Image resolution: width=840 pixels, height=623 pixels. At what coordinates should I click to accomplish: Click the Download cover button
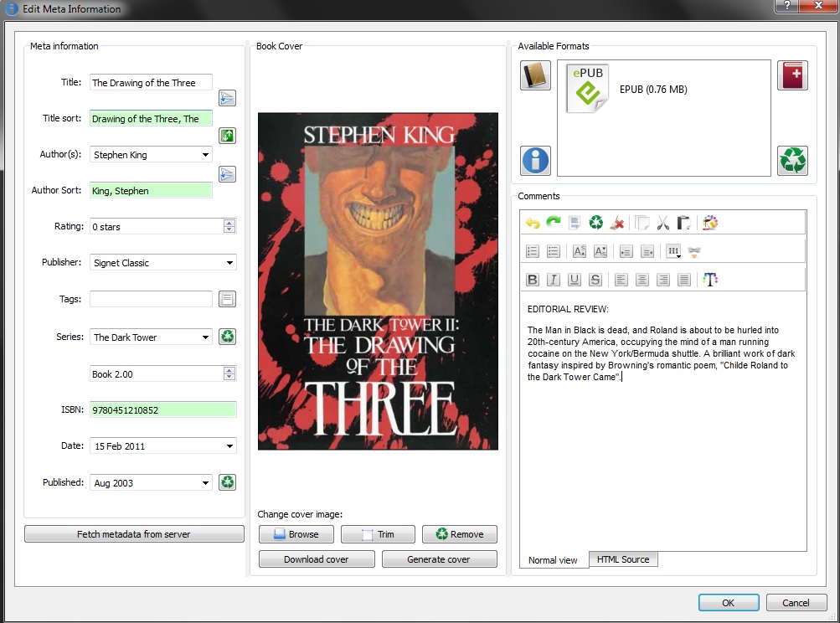point(317,559)
